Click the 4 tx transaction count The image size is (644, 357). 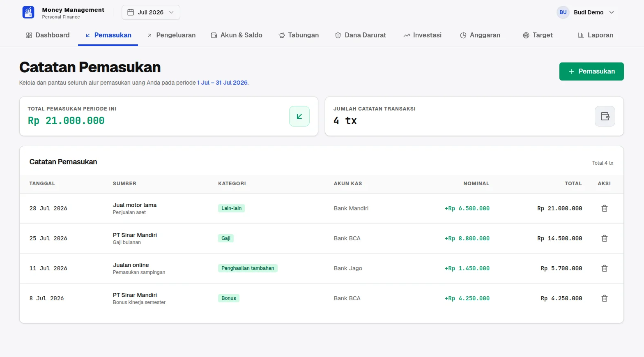(x=345, y=120)
